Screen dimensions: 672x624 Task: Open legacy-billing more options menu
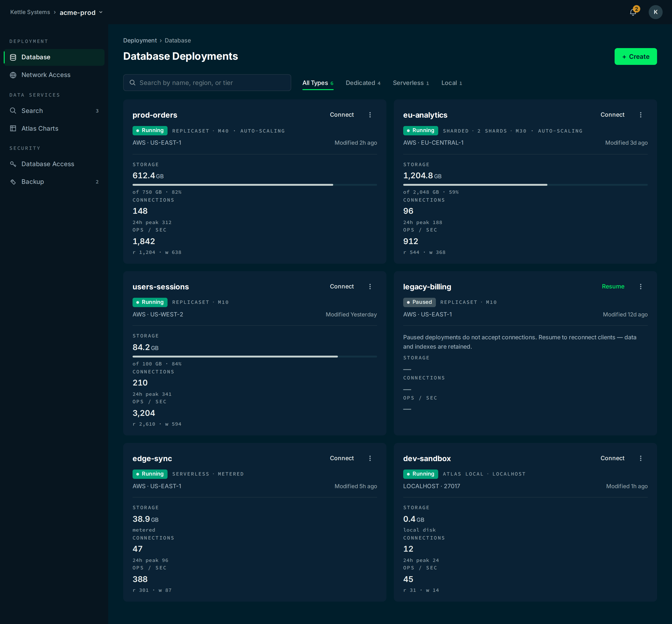click(640, 286)
